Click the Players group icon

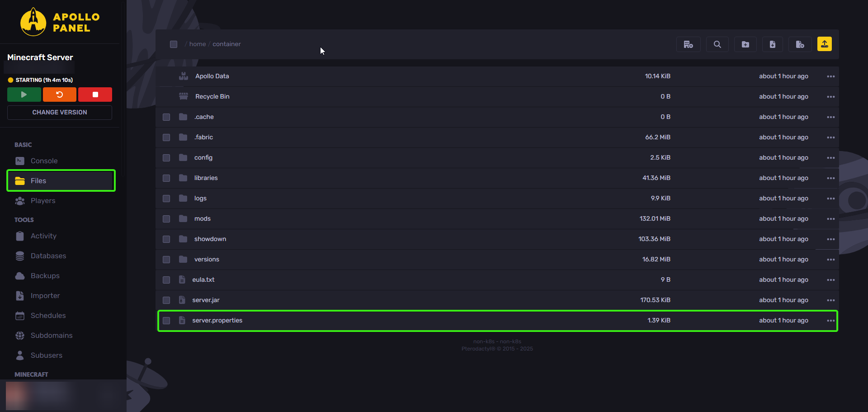click(x=20, y=201)
